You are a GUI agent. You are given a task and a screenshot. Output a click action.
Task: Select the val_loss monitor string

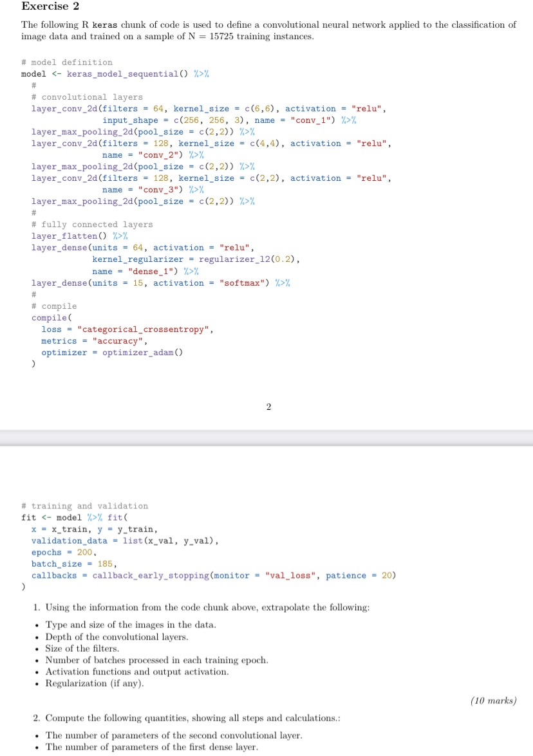point(291,575)
